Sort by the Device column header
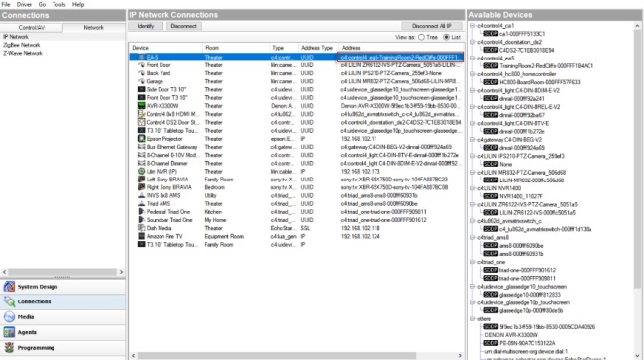The height and width of the screenshot is (360, 644). pyautogui.click(x=165, y=48)
